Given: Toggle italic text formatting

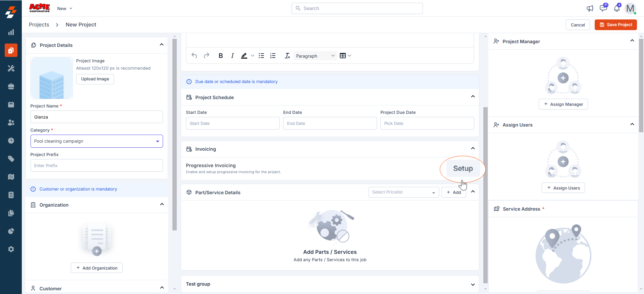Looking at the screenshot, I should (232, 56).
